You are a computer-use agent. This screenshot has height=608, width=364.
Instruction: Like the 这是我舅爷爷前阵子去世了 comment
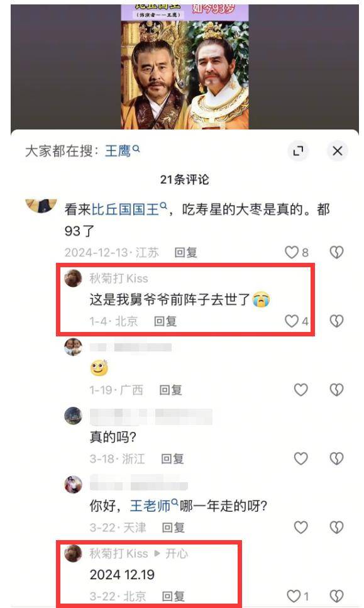[292, 321]
